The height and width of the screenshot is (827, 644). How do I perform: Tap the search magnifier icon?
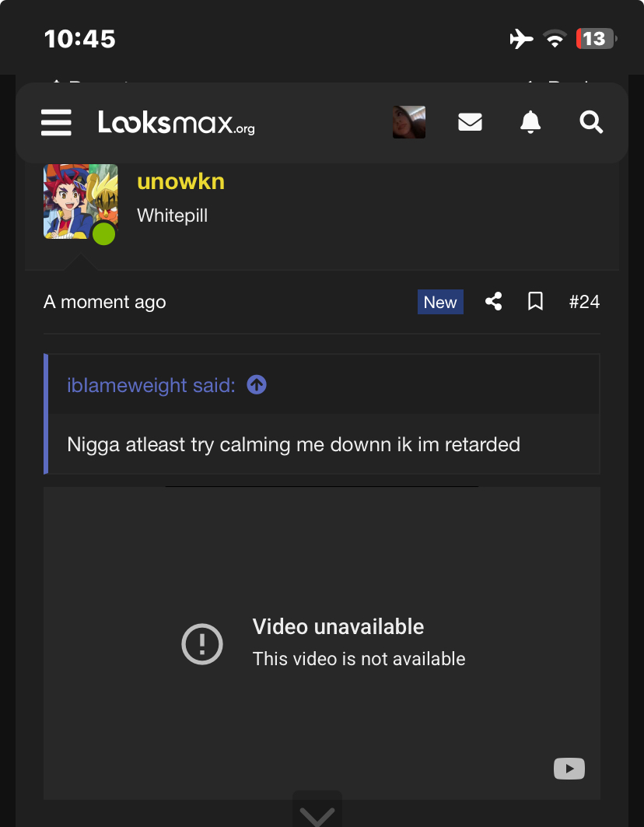[591, 123]
